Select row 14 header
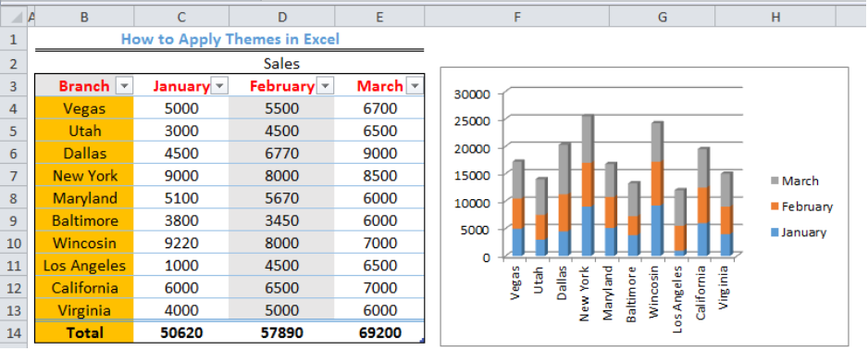868x351 pixels. point(13,332)
